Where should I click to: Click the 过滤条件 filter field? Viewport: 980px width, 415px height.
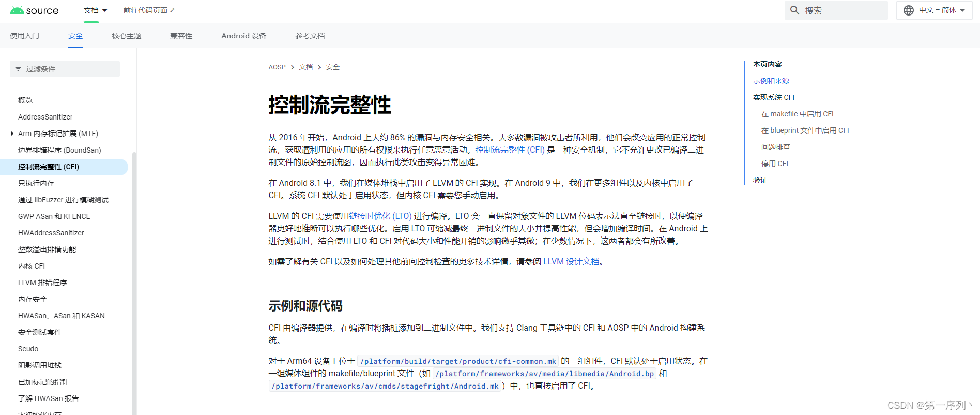point(65,69)
